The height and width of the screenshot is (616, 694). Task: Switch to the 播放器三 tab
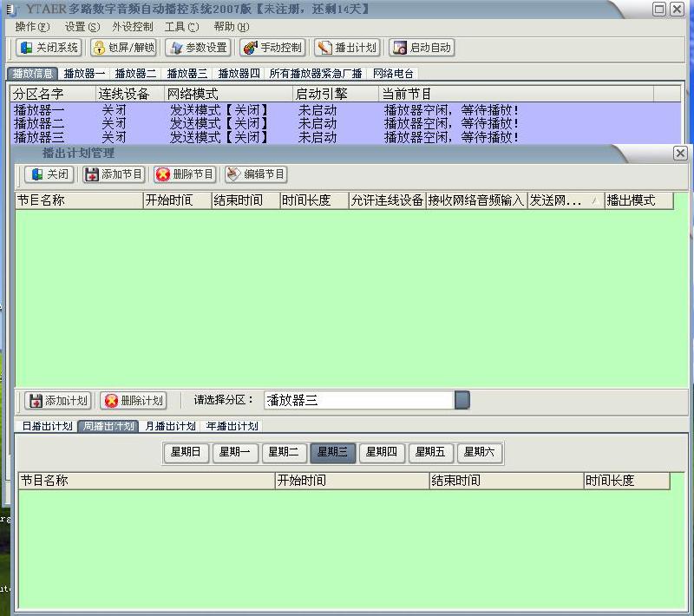click(x=187, y=74)
